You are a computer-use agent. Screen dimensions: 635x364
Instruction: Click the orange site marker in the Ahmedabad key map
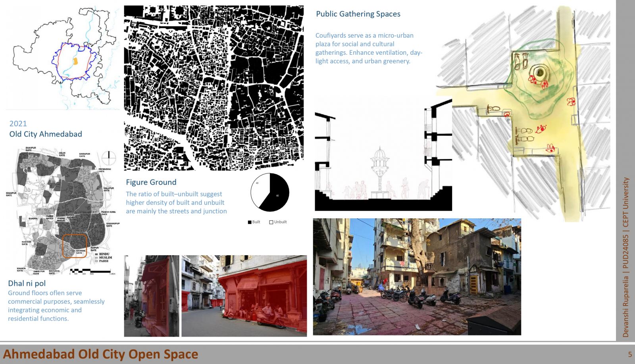pyautogui.click(x=75, y=61)
